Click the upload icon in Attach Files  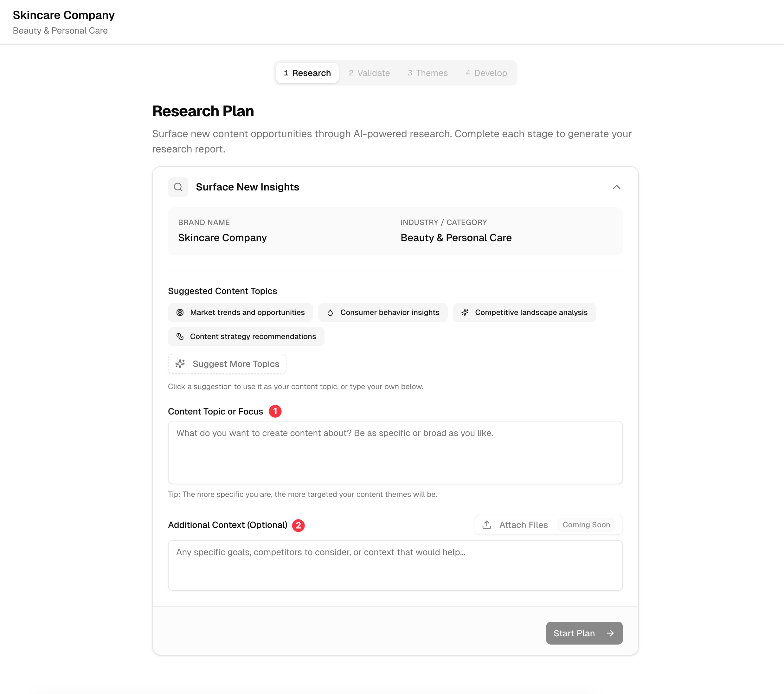(487, 524)
